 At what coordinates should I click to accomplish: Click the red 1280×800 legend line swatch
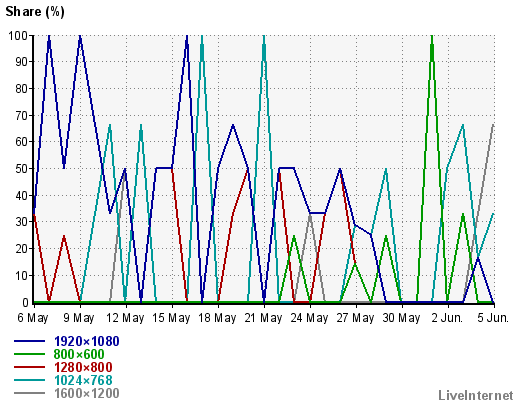point(29,367)
